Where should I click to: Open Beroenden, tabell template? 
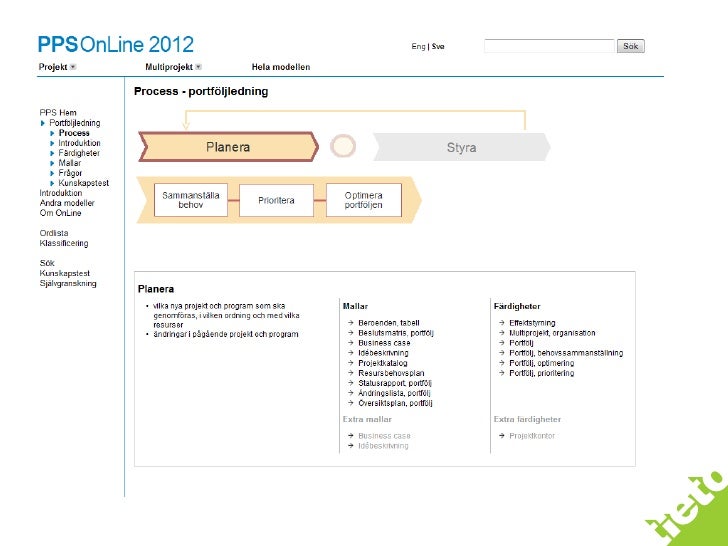389,323
